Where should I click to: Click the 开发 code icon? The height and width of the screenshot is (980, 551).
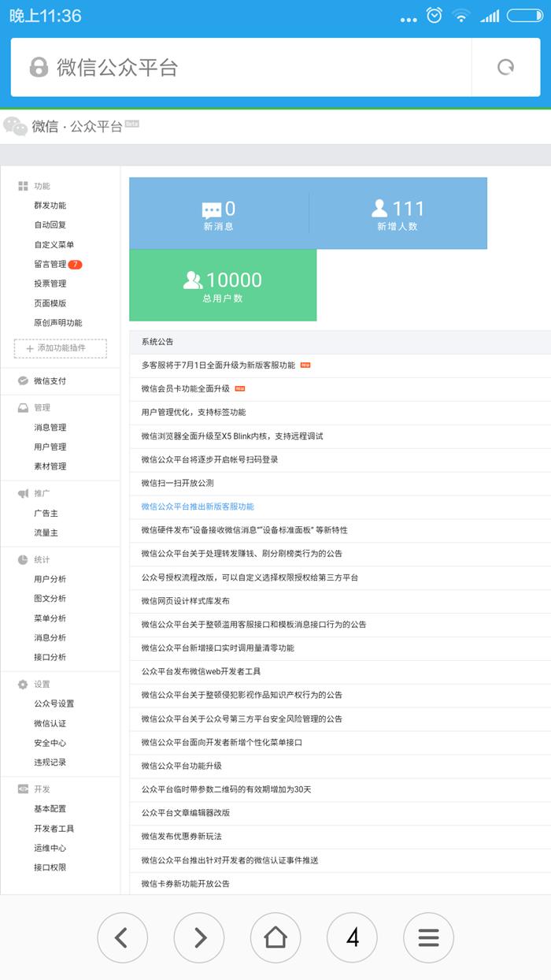[x=23, y=789]
